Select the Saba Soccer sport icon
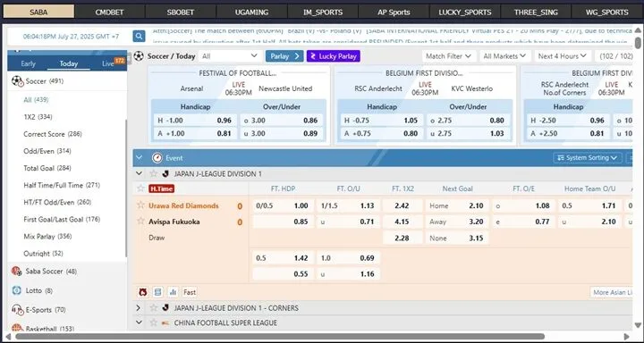The image size is (644, 343). pyautogui.click(x=17, y=272)
